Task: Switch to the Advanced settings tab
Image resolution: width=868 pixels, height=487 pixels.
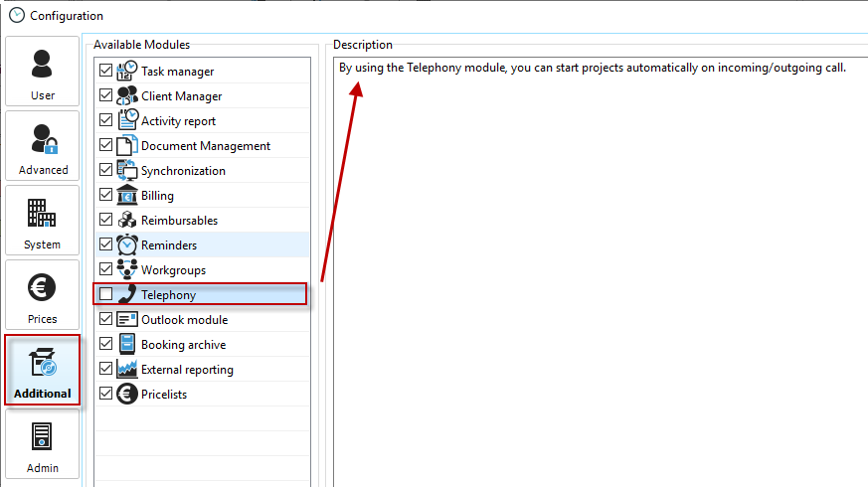Action: click(43, 146)
